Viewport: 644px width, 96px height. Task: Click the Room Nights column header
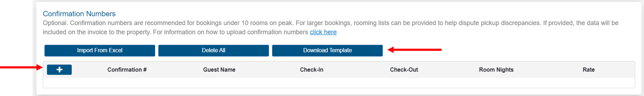[496, 70]
